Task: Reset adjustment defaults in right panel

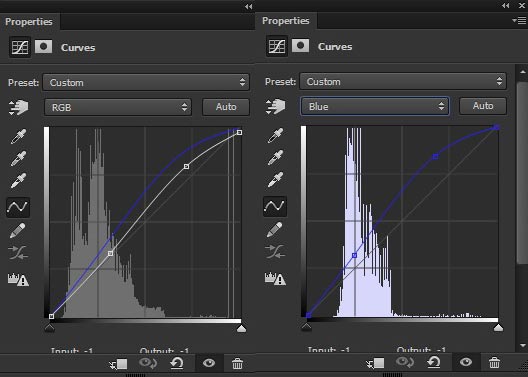Action: [434, 362]
